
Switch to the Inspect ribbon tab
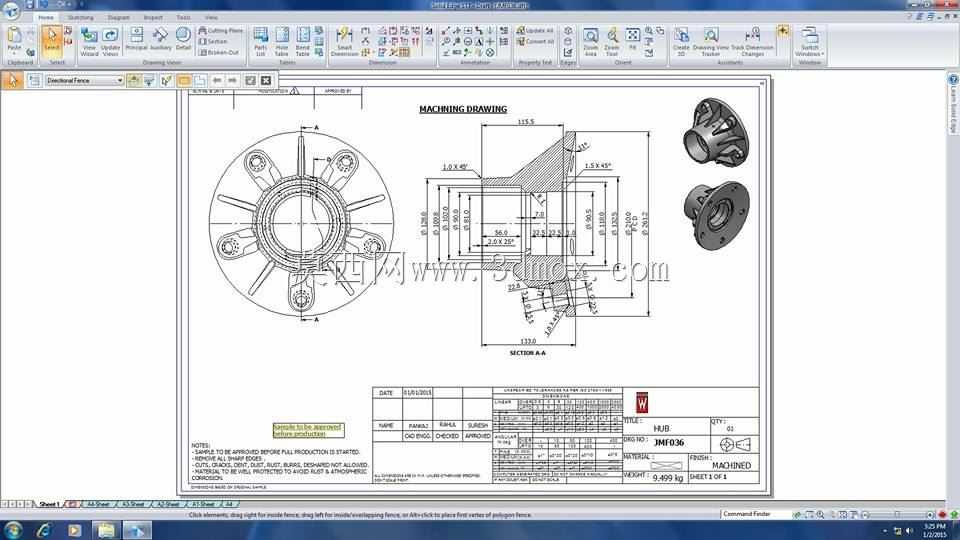(153, 17)
